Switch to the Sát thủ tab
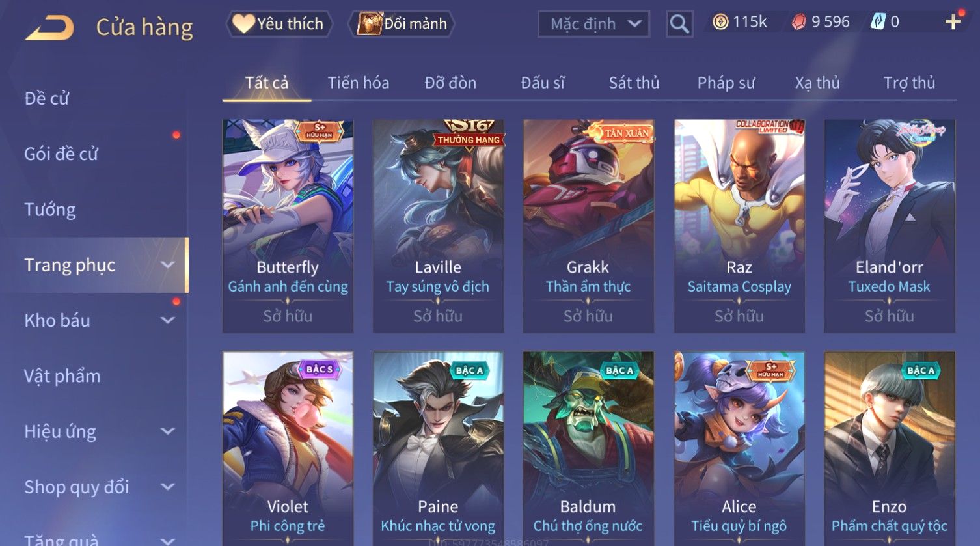 tap(634, 83)
